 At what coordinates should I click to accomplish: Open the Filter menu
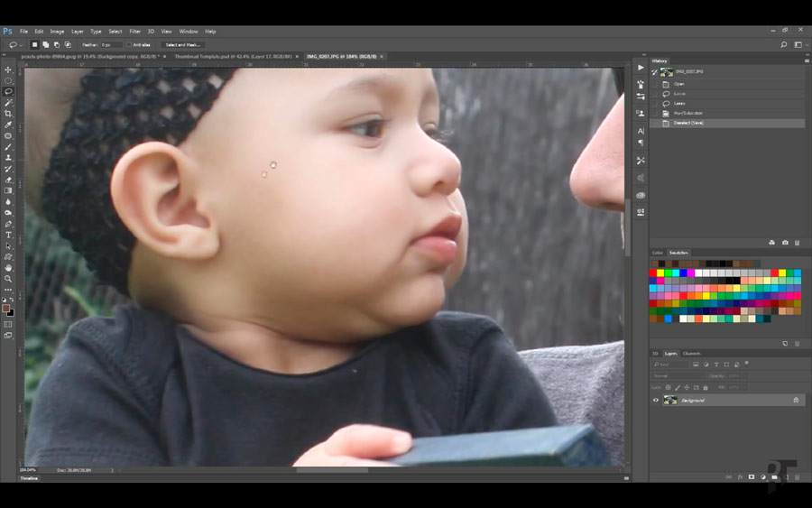134,32
